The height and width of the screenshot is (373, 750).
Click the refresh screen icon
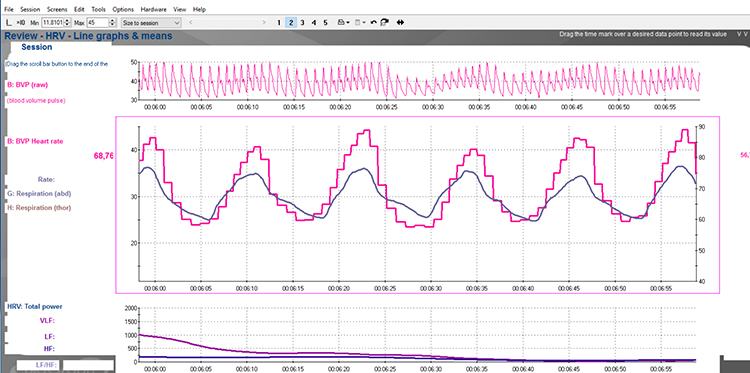(385, 22)
